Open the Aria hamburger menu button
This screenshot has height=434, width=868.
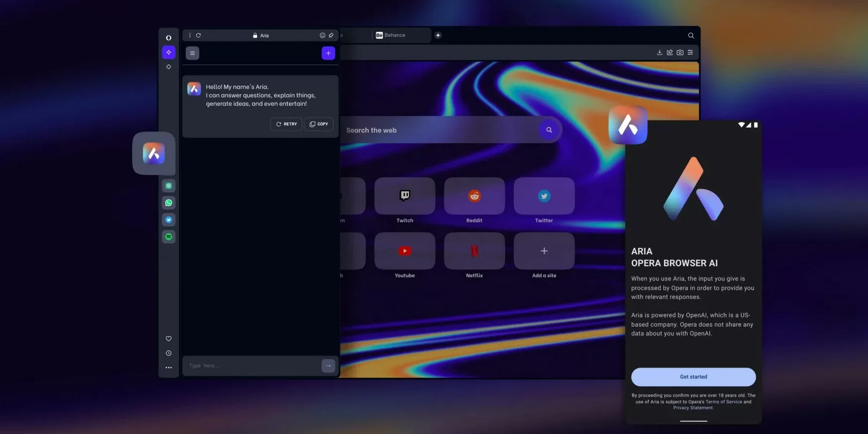pyautogui.click(x=193, y=53)
